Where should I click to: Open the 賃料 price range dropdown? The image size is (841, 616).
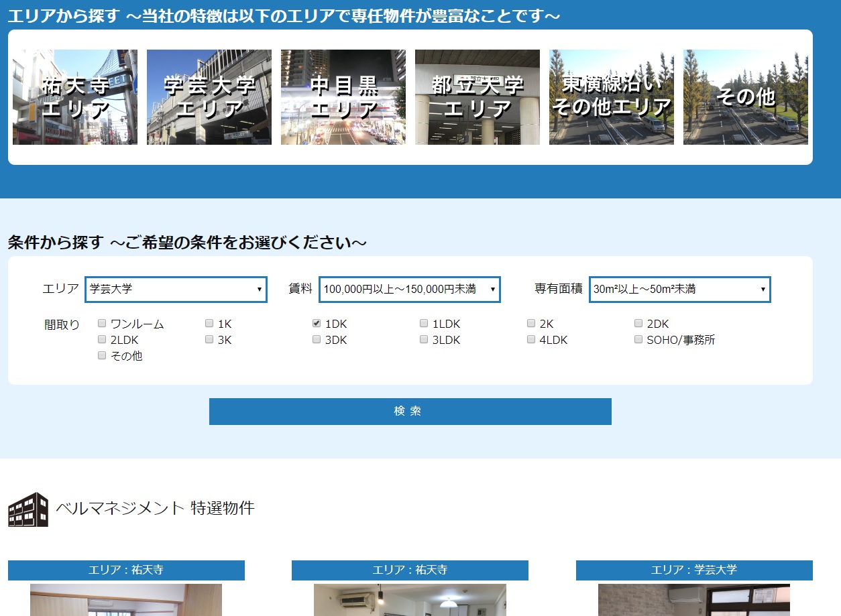[409, 289]
